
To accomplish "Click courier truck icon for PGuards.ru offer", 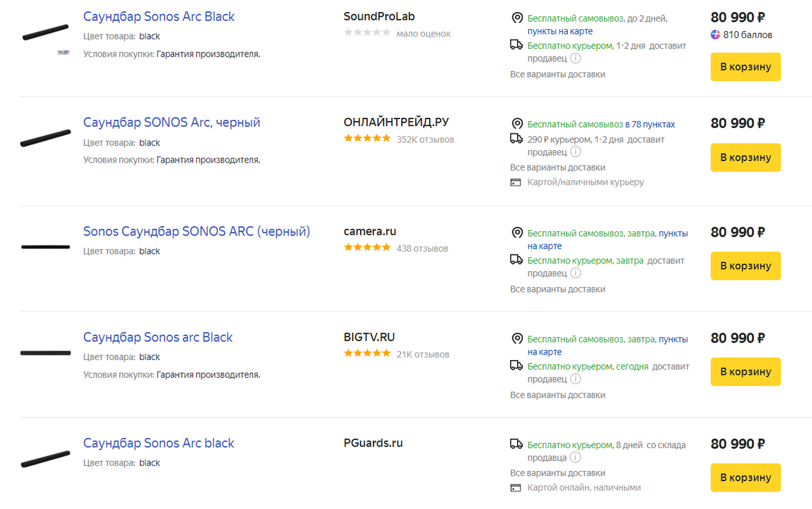I will [x=516, y=445].
